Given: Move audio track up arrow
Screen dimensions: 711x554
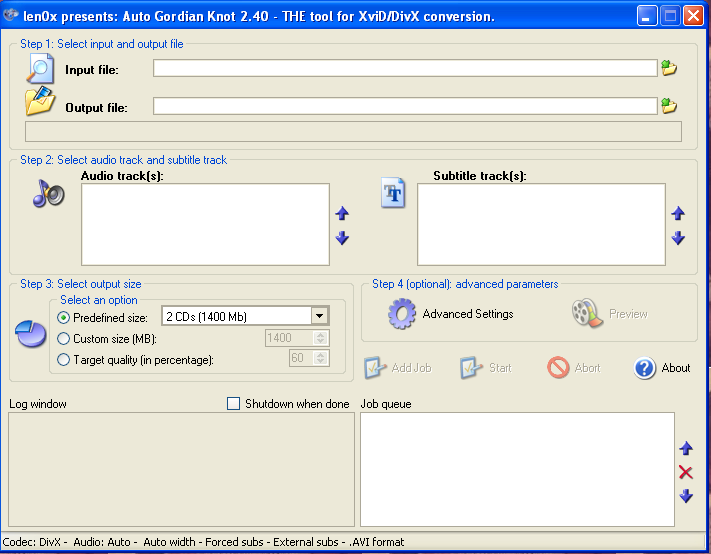Looking at the screenshot, I should coord(342,213).
